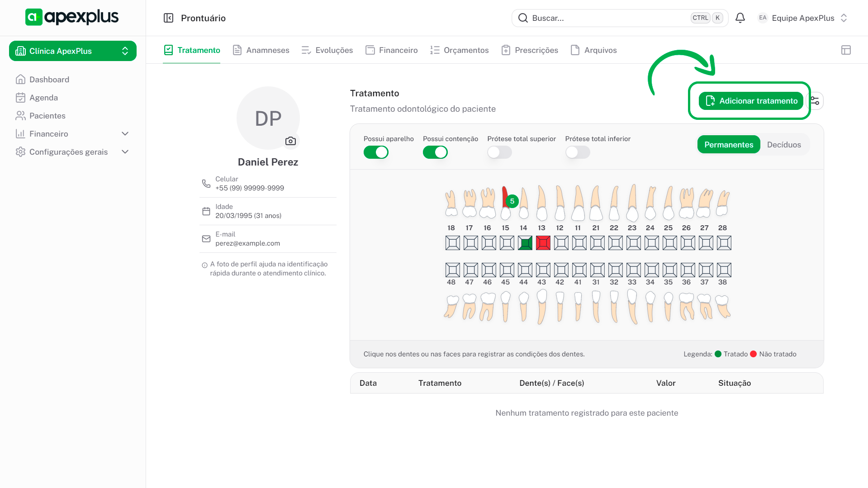The height and width of the screenshot is (488, 868).
Task: Enable Prótese total inferior toggle
Action: (x=578, y=152)
